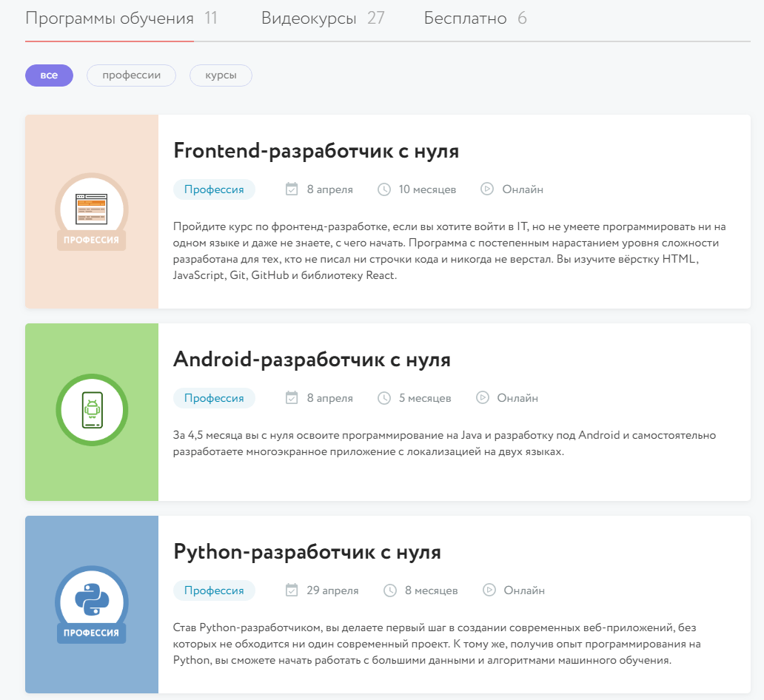Click play icon on Android card Онлайн
The width and height of the screenshot is (764, 700).
[x=482, y=397]
